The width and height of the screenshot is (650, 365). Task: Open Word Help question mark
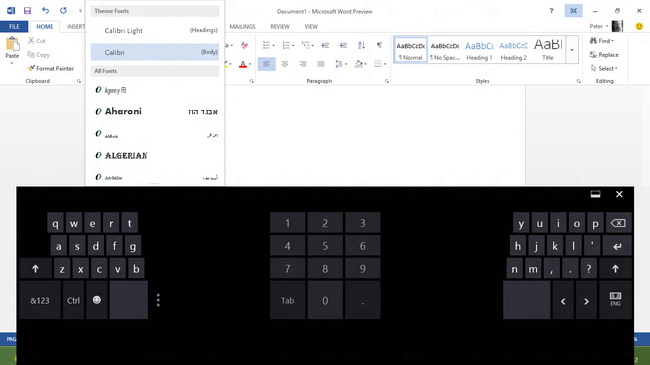tap(551, 11)
